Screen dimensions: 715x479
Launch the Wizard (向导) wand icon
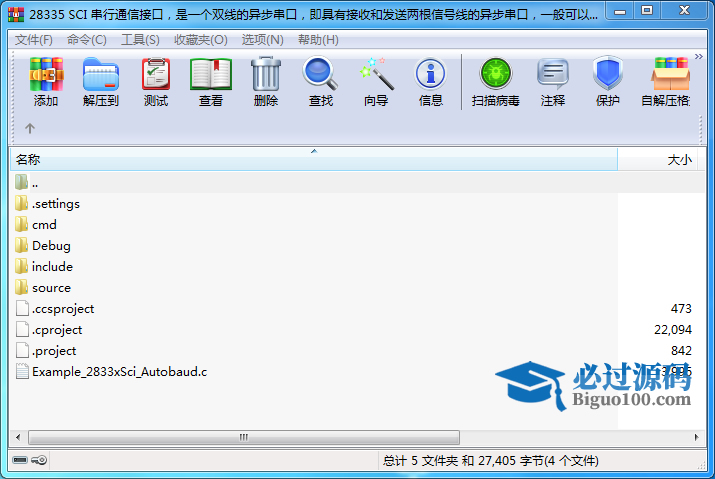(x=376, y=74)
